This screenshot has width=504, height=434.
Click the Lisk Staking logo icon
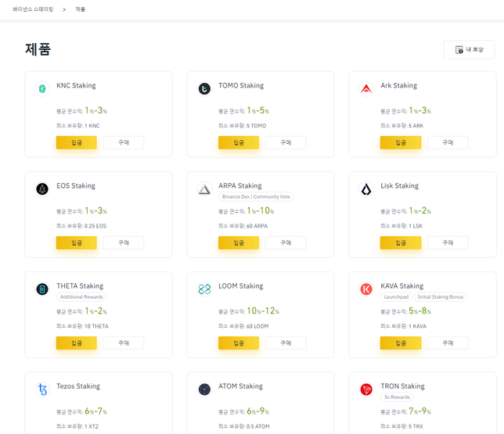[x=366, y=189]
